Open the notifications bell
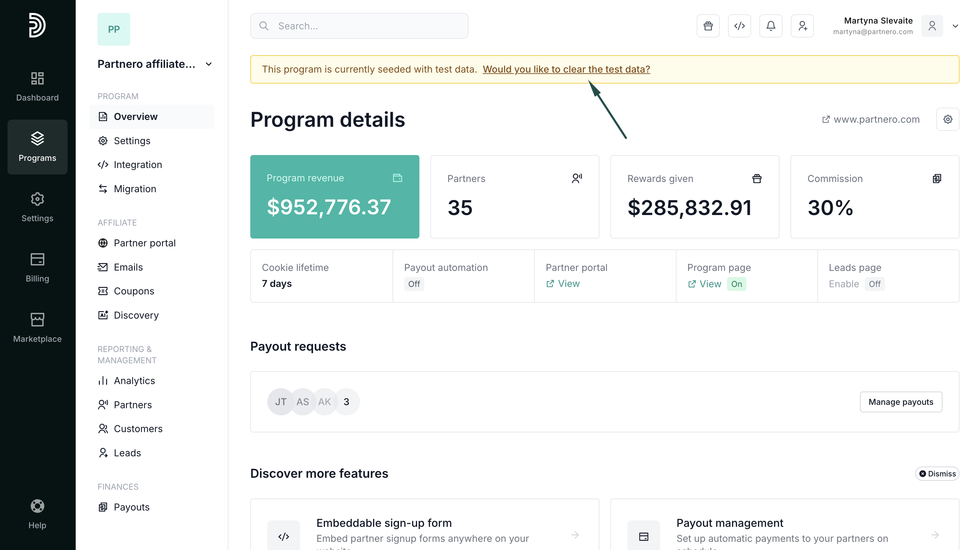Image resolution: width=980 pixels, height=550 pixels. [x=771, y=26]
